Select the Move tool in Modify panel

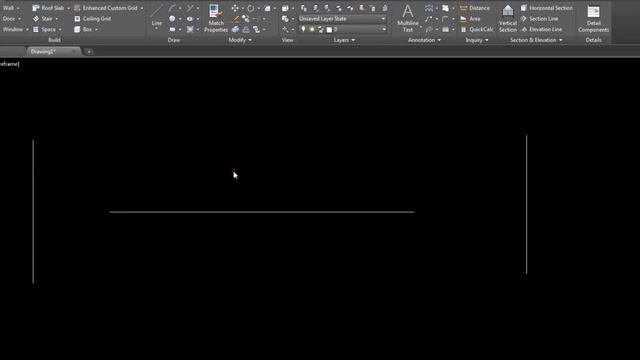pyautogui.click(x=235, y=8)
